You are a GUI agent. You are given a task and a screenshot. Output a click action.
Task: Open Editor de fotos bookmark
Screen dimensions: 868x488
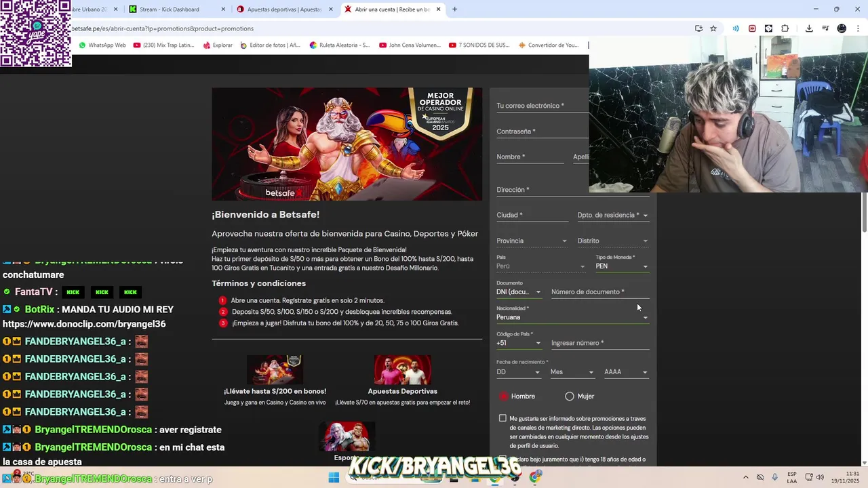coord(270,45)
